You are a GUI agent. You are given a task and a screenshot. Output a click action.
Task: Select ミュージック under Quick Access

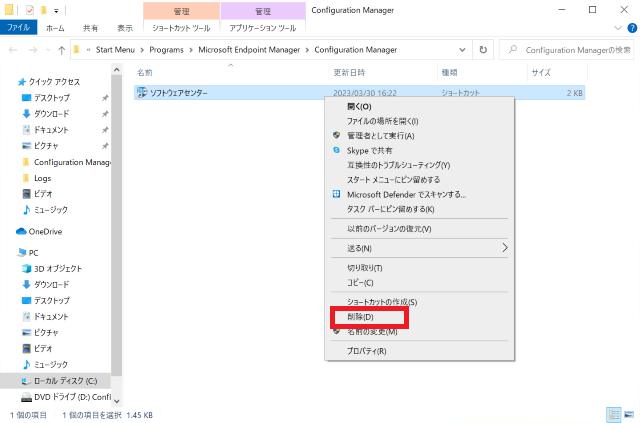pyautogui.click(x=50, y=209)
